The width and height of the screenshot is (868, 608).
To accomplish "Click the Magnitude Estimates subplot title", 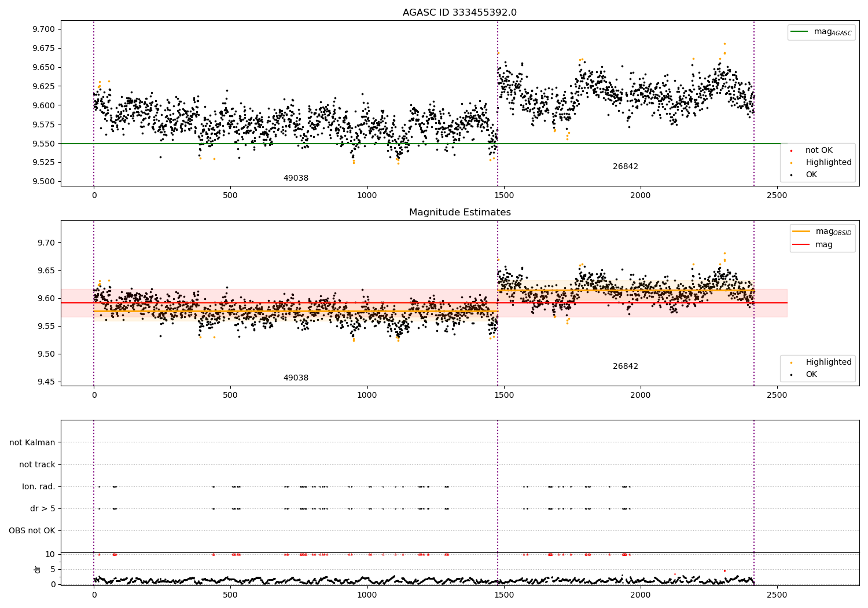I will pos(459,213).
